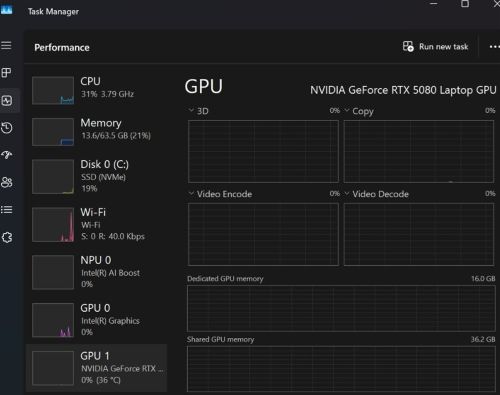Screen dimensions: 500x395
Task: Click the Disk 0 mini graph thumbnail
Action: 53,177
